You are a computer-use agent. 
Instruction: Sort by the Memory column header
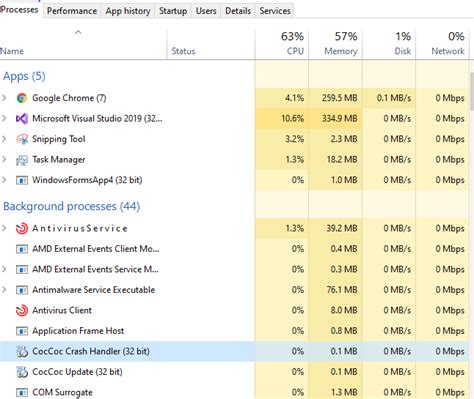pos(335,44)
